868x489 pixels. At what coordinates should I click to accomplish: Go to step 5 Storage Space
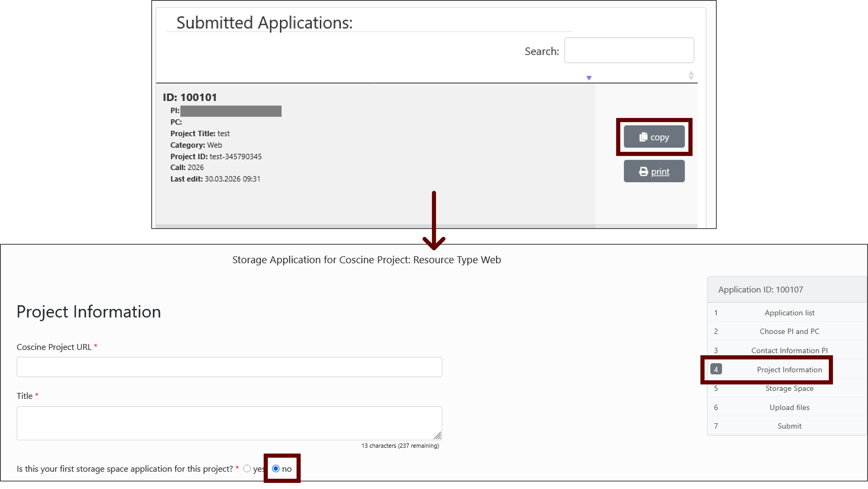click(787, 388)
